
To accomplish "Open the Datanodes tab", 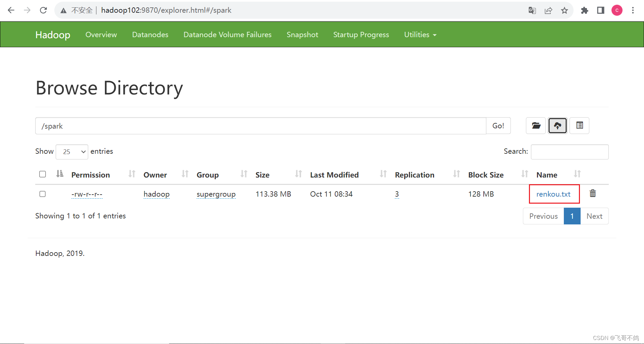I will (150, 35).
